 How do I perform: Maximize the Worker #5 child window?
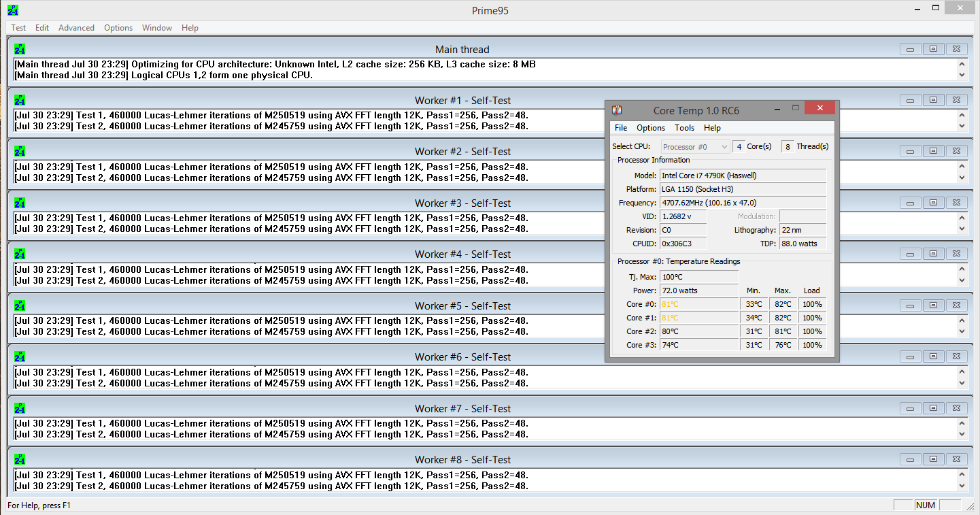point(934,305)
